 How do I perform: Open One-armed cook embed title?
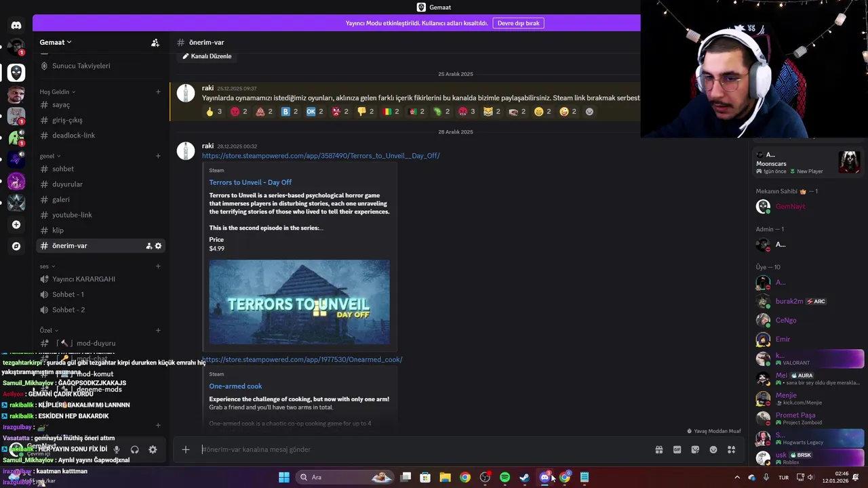pyautogui.click(x=235, y=386)
